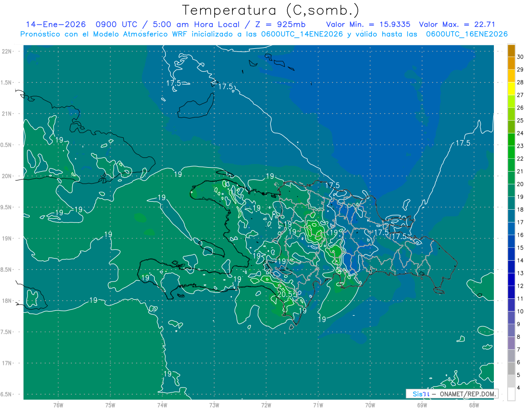This screenshot has width=532, height=411.
Task: Click the '72W' longitude axis label
Action: [266, 405]
